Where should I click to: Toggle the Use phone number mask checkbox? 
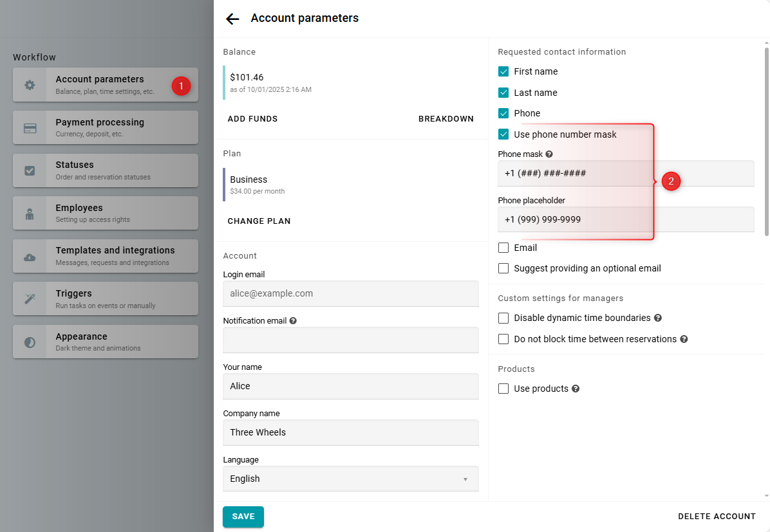coord(503,134)
